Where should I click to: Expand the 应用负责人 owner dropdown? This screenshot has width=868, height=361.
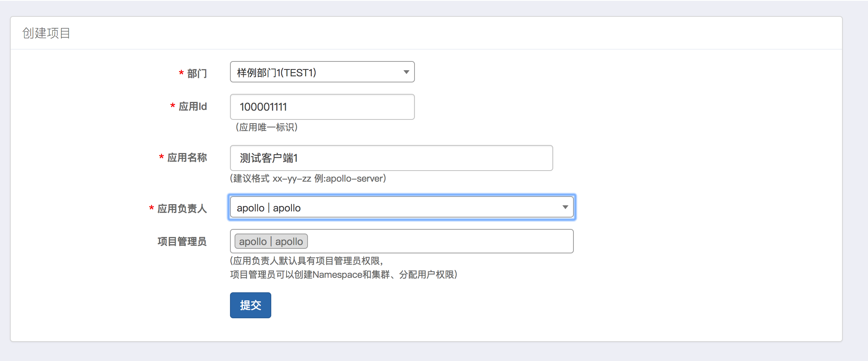coord(401,208)
